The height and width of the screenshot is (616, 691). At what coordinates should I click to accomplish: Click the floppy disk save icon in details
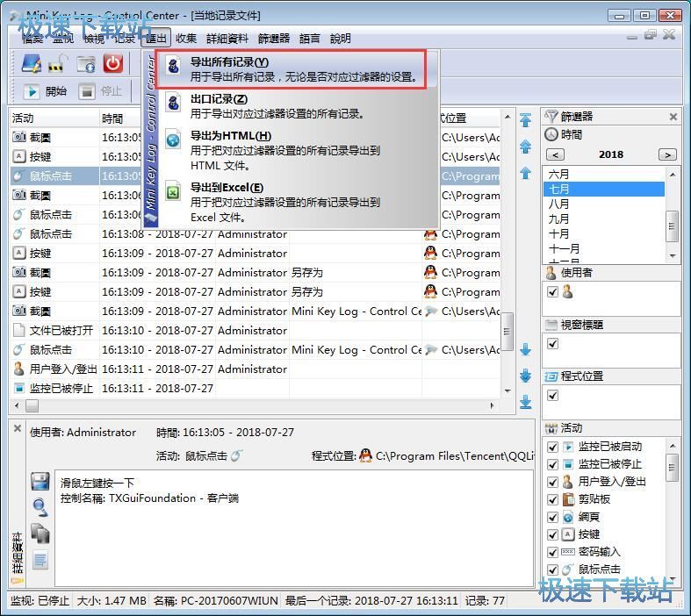[x=40, y=481]
